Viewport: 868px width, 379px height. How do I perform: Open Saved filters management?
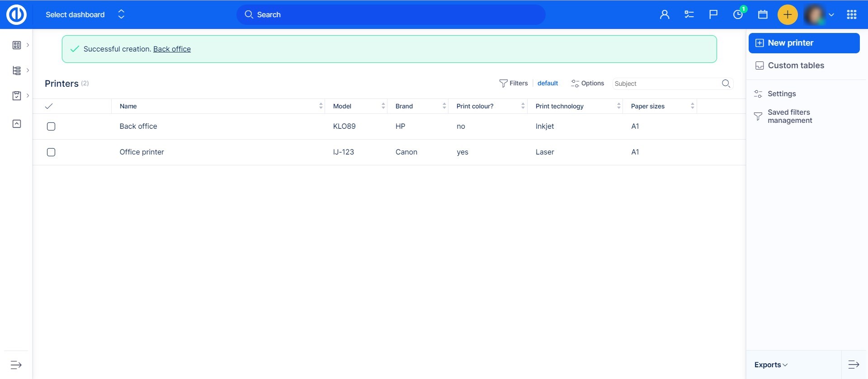point(789,117)
